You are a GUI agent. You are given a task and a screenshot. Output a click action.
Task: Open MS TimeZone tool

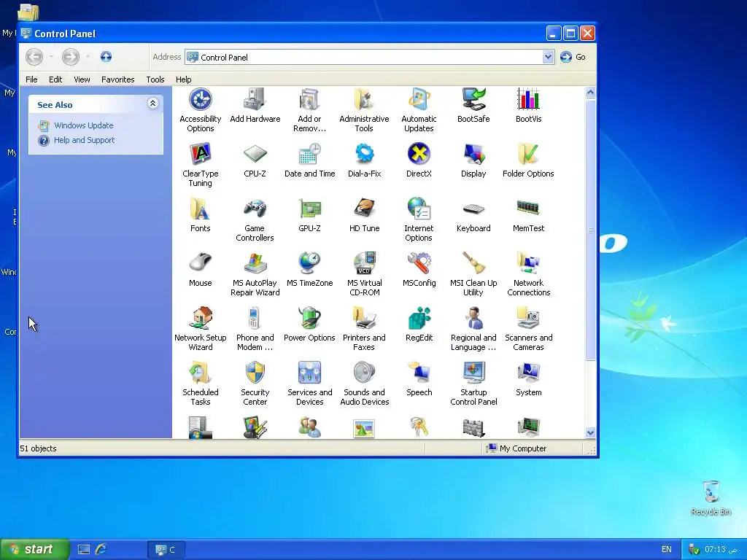click(x=309, y=270)
